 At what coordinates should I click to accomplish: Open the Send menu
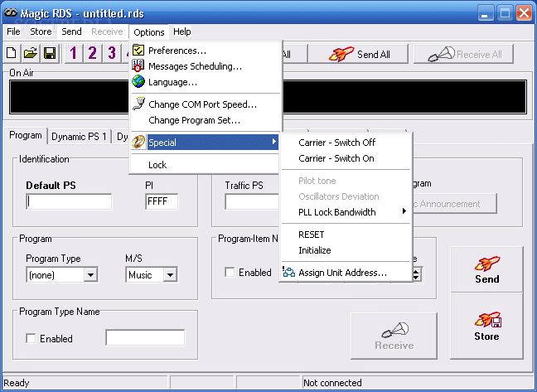click(x=71, y=31)
